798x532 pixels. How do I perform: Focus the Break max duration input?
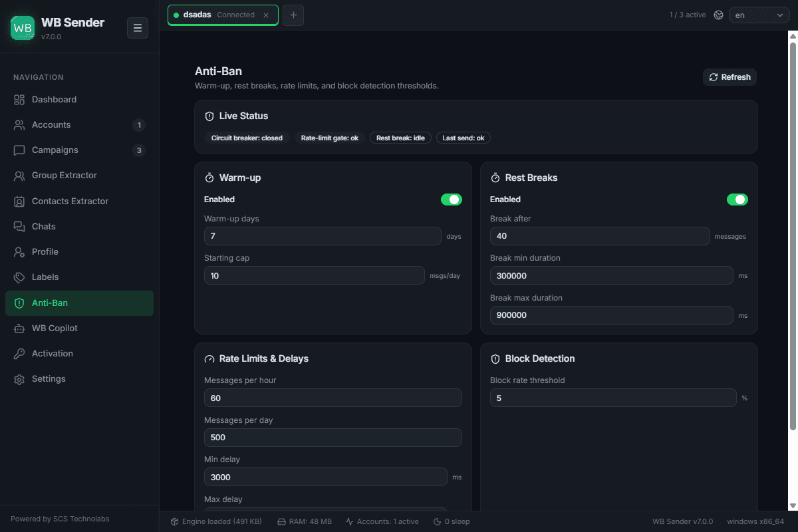(x=612, y=315)
